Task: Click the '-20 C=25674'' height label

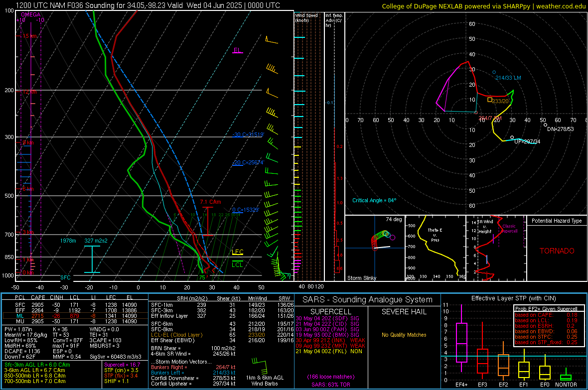Action: [x=248, y=162]
